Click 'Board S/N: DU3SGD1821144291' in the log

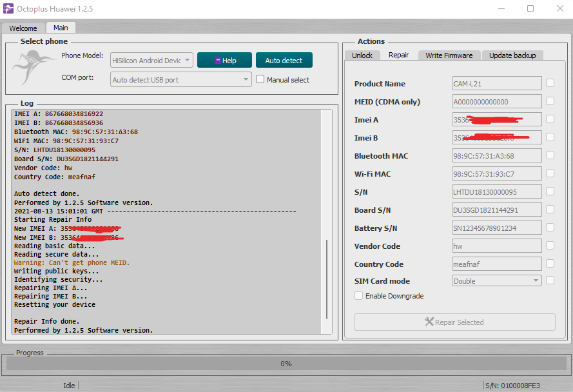(66, 159)
